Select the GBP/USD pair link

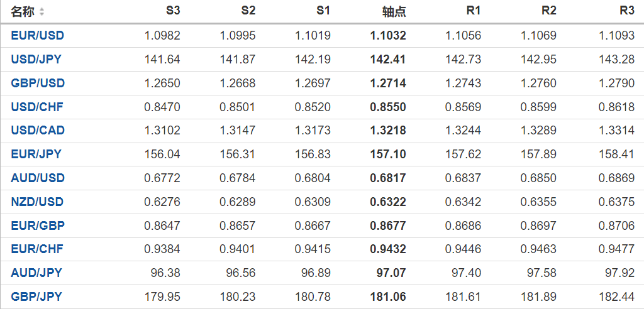coord(38,84)
